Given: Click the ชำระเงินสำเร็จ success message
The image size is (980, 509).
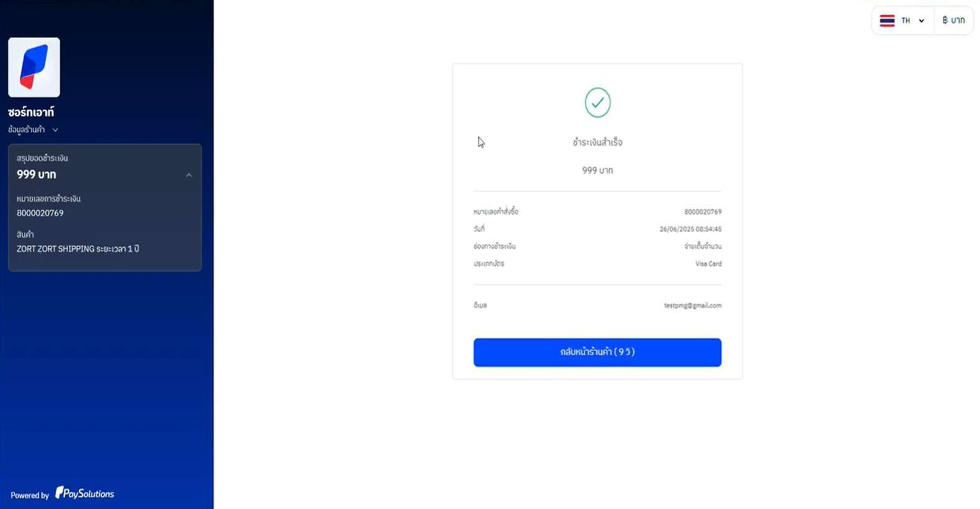Looking at the screenshot, I should (597, 142).
